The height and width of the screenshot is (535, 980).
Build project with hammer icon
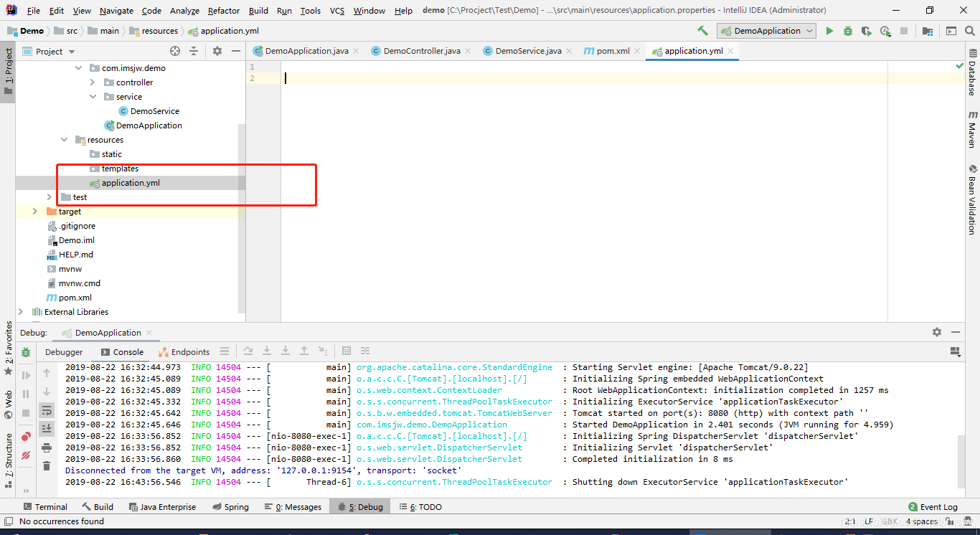click(702, 31)
